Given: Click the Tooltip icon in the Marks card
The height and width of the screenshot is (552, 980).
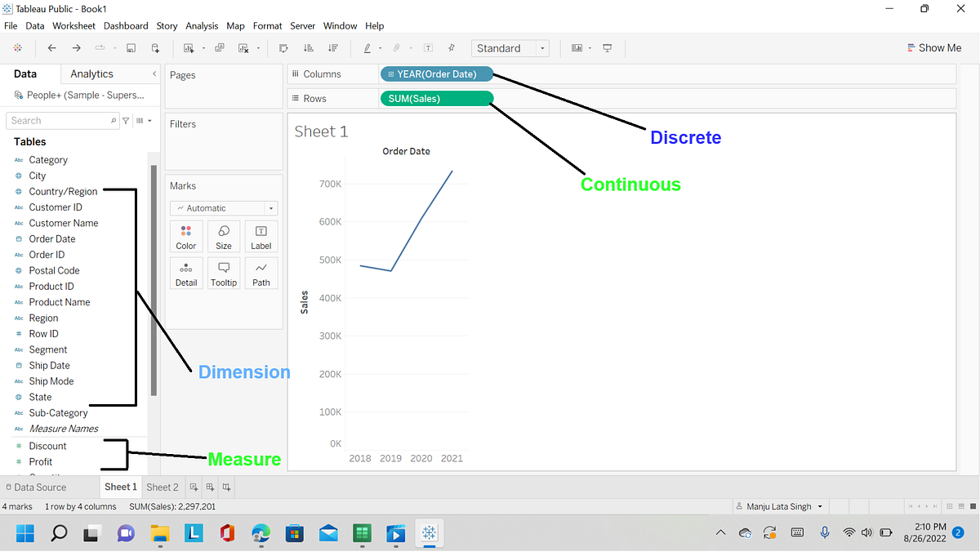Looking at the screenshot, I should tap(224, 273).
